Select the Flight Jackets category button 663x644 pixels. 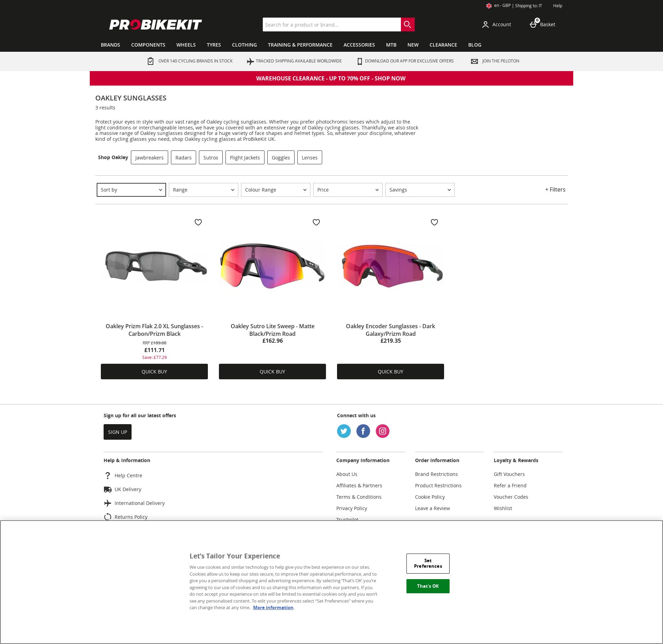(245, 157)
